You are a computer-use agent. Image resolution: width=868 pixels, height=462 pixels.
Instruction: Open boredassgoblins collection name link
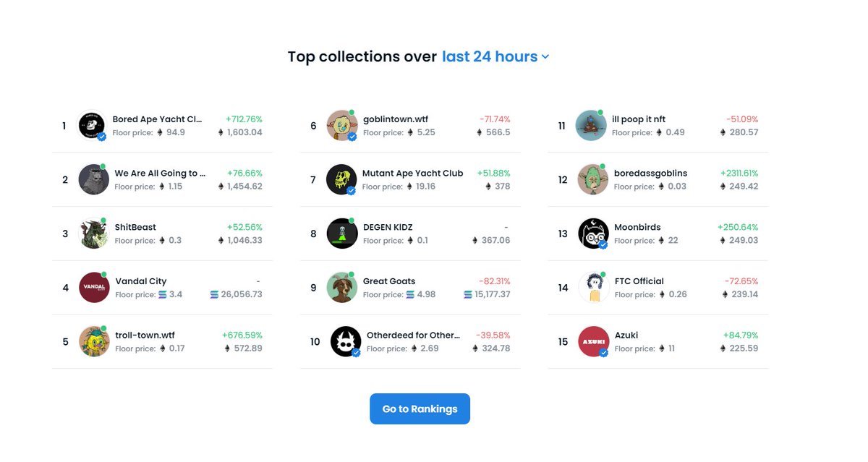pos(651,174)
